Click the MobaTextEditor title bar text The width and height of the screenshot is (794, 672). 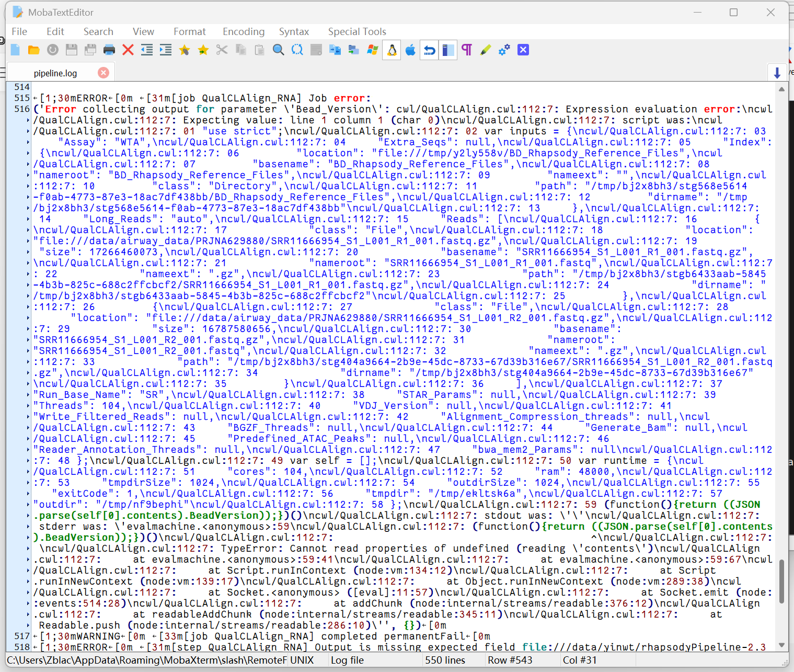[x=61, y=12]
